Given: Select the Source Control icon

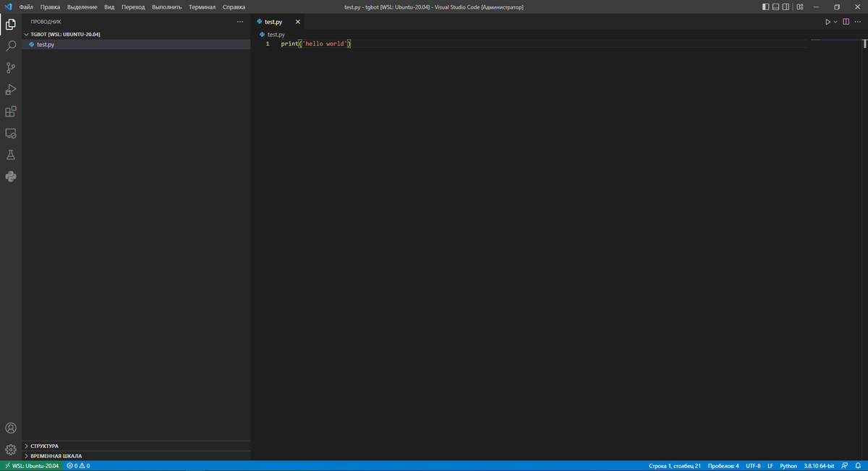Looking at the screenshot, I should [x=10, y=67].
